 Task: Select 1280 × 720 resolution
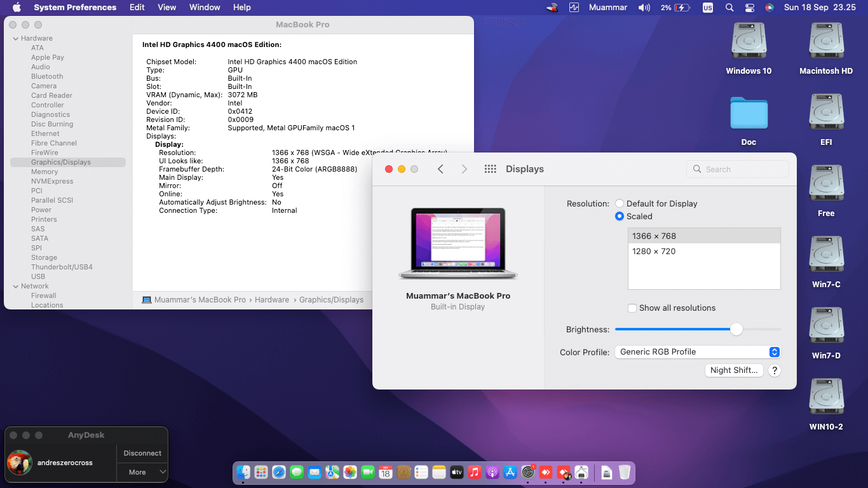click(x=704, y=251)
